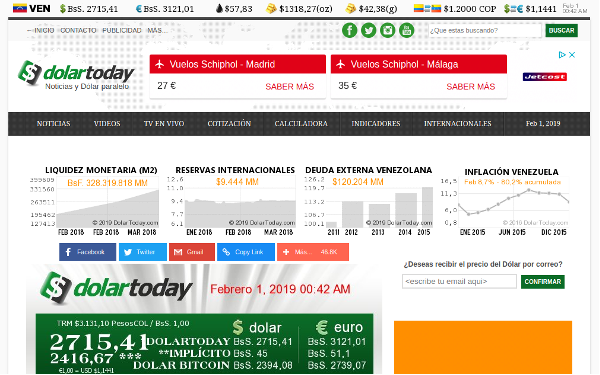Click the email subscription input field
Screen dimensions: 600x375
tap(459, 282)
